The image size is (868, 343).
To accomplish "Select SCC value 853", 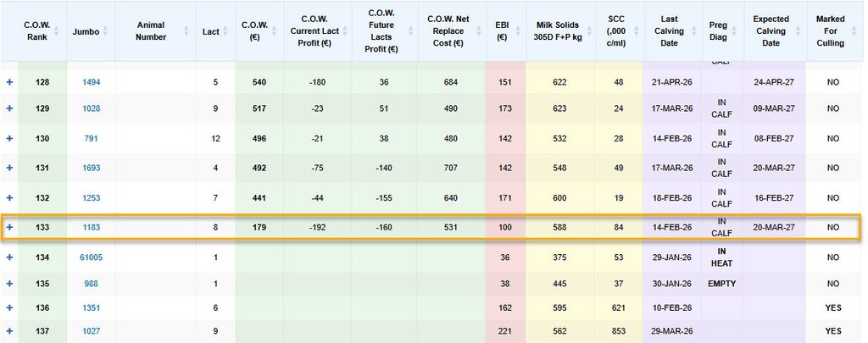I will tap(619, 331).
